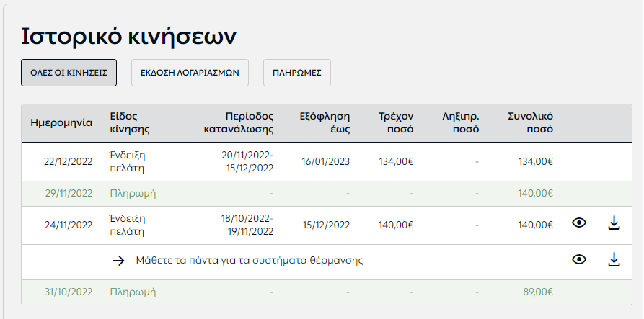Screen dimensions: 644x319
Task: Select the 29/11/2022 Πληρωμή row
Action: pyautogui.click(x=327, y=194)
